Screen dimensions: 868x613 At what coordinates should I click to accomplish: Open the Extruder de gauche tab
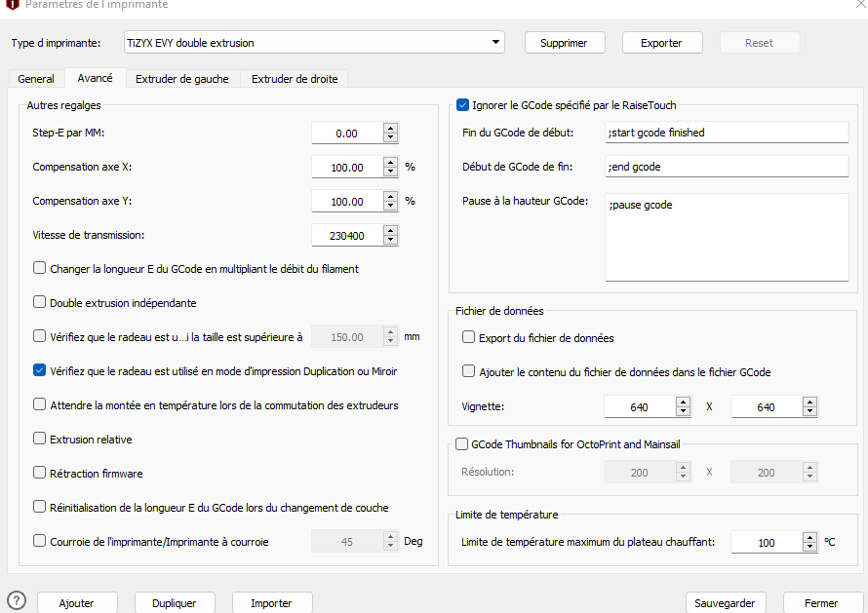(x=182, y=79)
